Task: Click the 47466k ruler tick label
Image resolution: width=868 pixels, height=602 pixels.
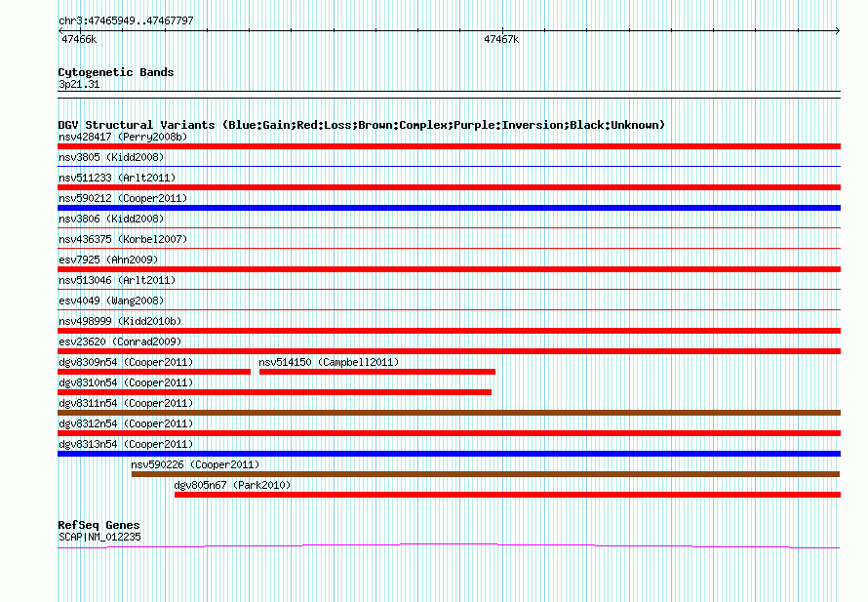Action: (79, 40)
